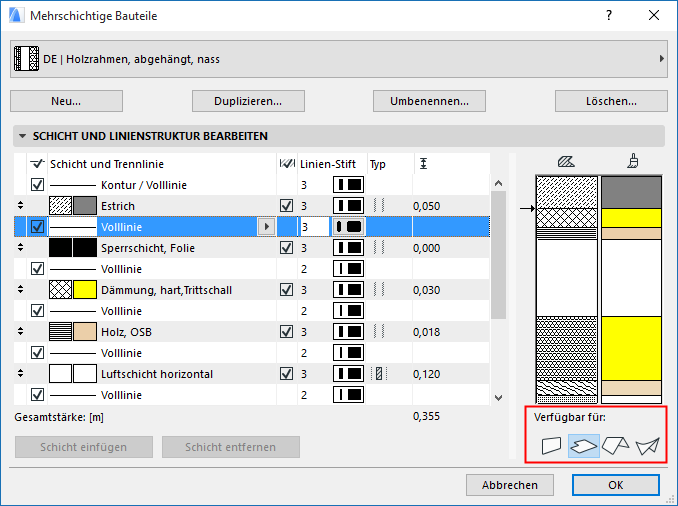Click the Luftschicht horizontal type icon
Screen dimensions: 678x506
tap(379, 374)
